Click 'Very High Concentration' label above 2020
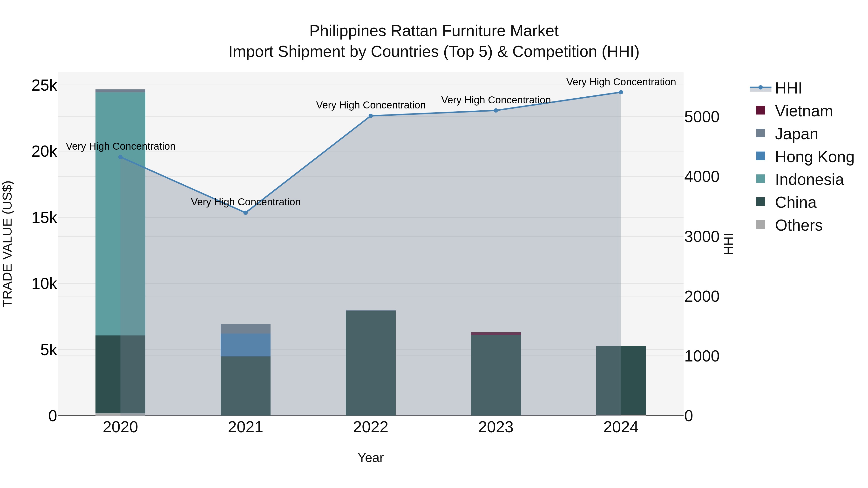 point(121,146)
